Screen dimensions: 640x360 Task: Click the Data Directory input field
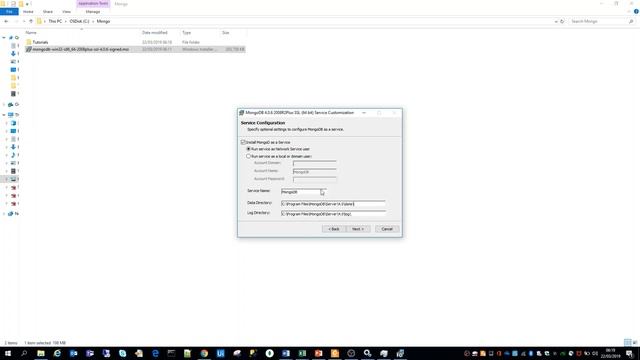(x=333, y=203)
